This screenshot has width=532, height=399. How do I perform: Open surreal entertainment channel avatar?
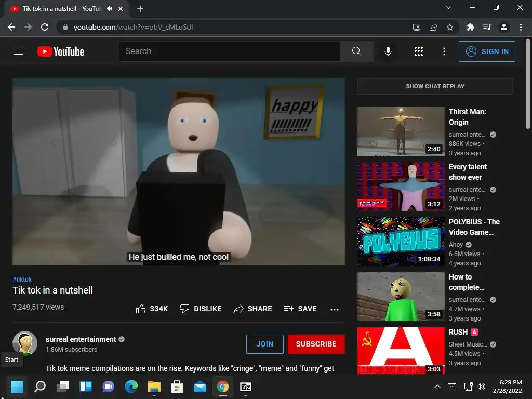[x=25, y=343]
